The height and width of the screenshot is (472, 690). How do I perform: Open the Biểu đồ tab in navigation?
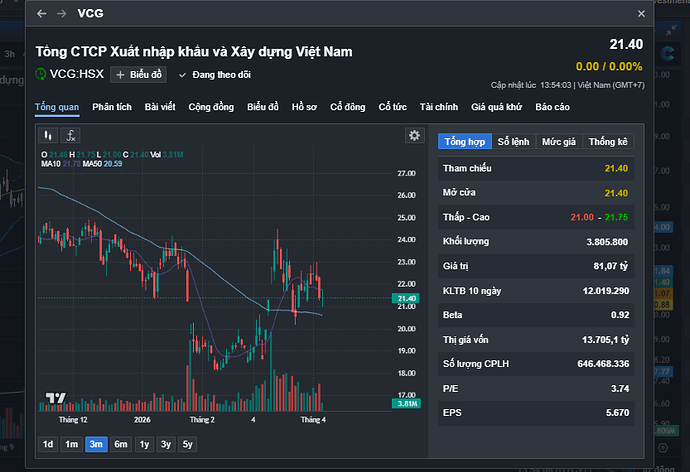(263, 107)
